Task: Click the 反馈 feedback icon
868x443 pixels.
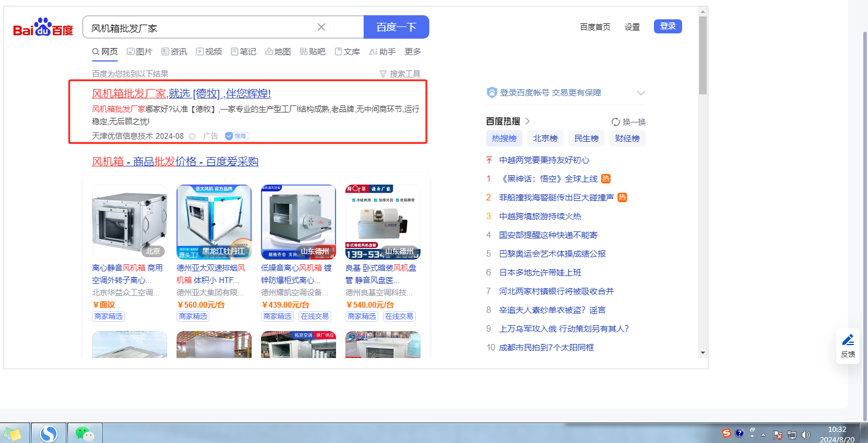Action: (x=848, y=346)
